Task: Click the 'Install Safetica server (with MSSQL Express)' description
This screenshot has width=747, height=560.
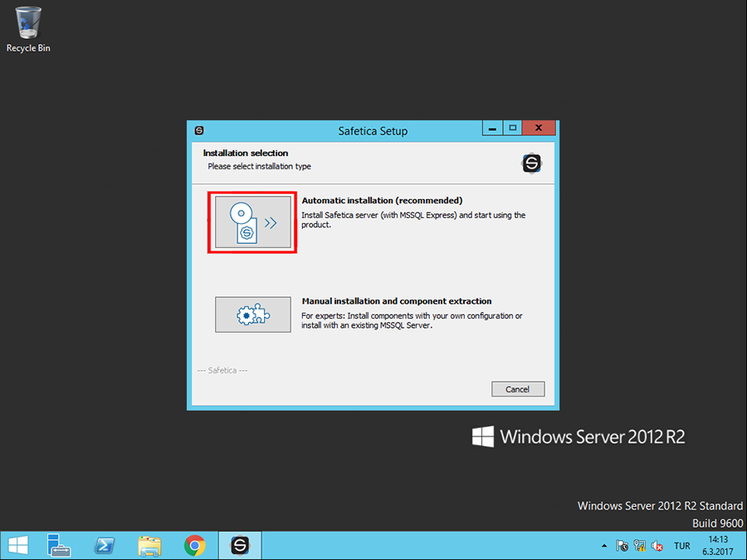Action: coord(413,220)
